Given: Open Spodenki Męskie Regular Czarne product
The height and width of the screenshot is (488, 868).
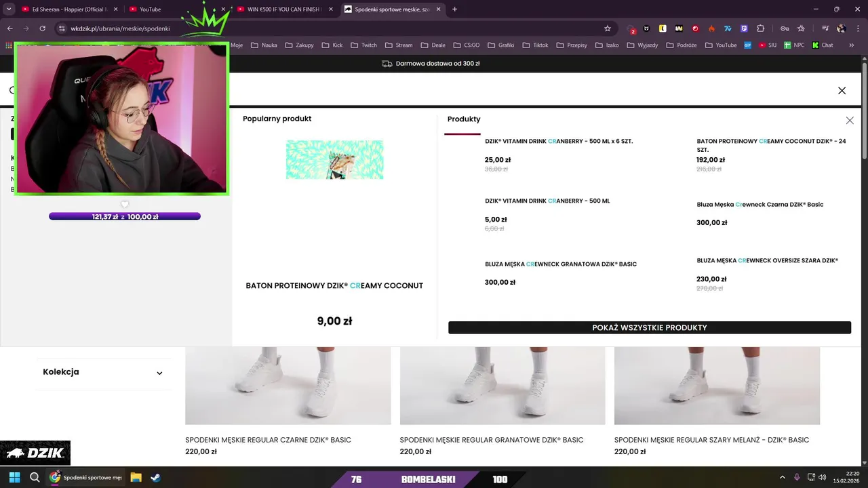Looking at the screenshot, I should (268, 440).
